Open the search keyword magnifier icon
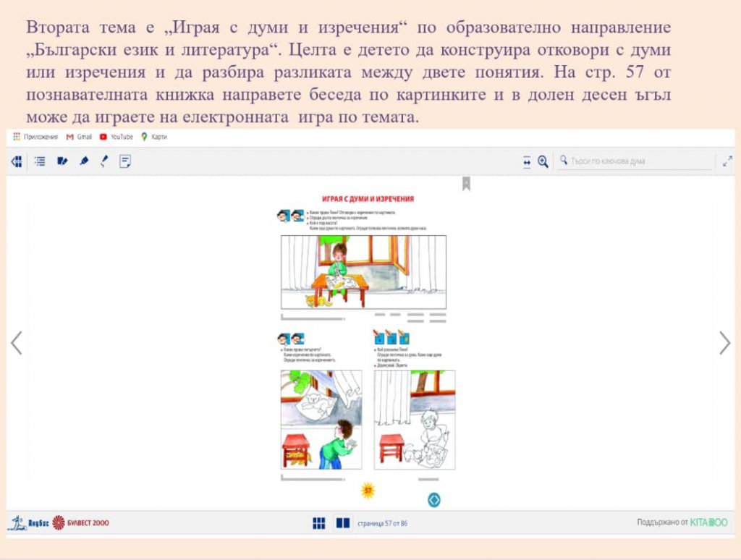 [563, 161]
